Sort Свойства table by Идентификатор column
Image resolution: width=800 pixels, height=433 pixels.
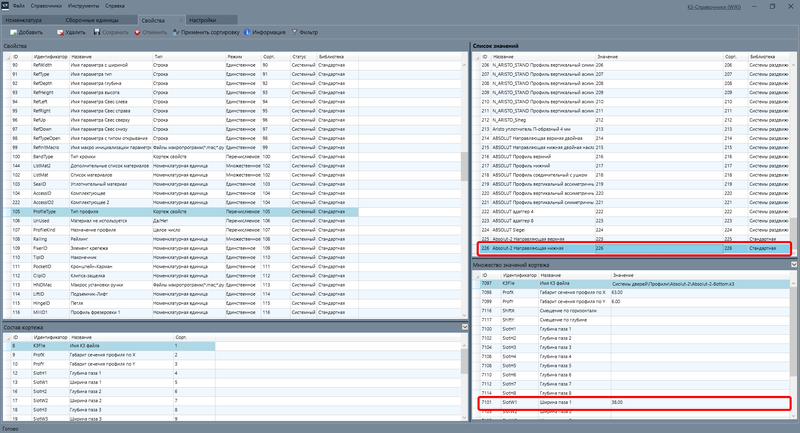[51, 57]
